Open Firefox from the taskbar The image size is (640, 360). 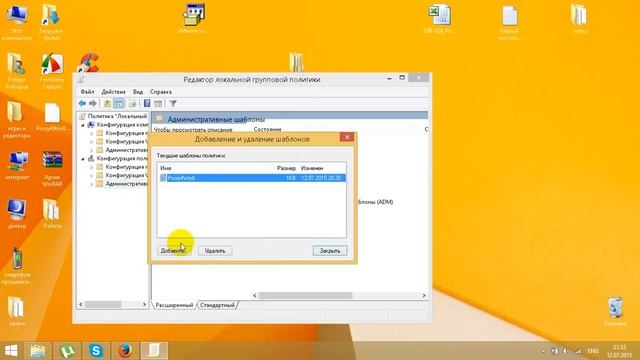125,351
